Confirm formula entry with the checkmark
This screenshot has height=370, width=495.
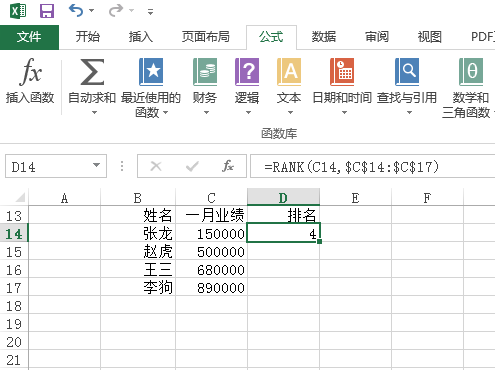(192, 166)
